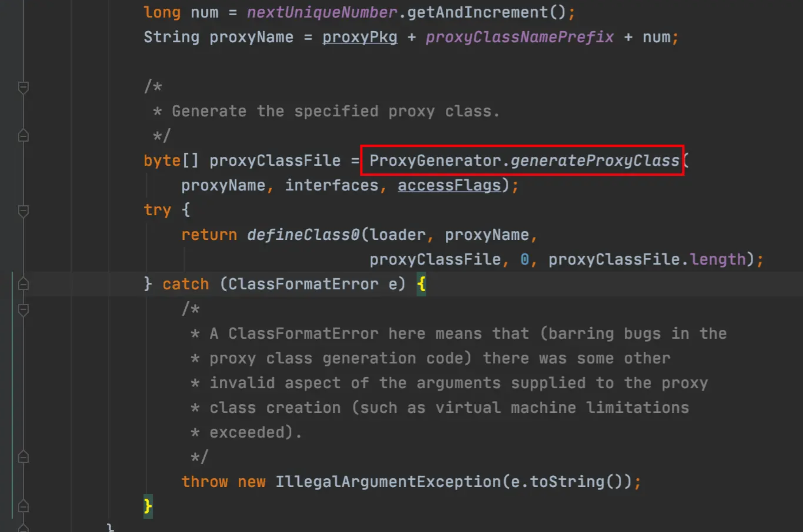The height and width of the screenshot is (532, 803).
Task: Click the collapse icon next to 'catch' block
Action: point(24,284)
